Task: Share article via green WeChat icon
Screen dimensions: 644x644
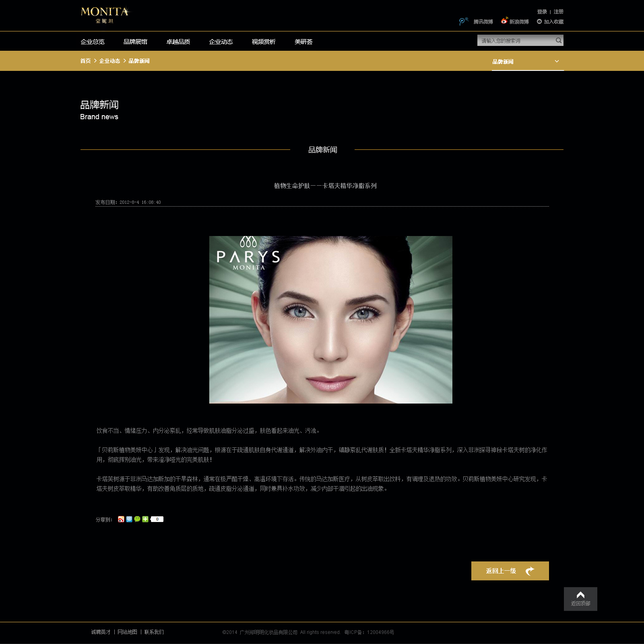Action: tap(137, 519)
